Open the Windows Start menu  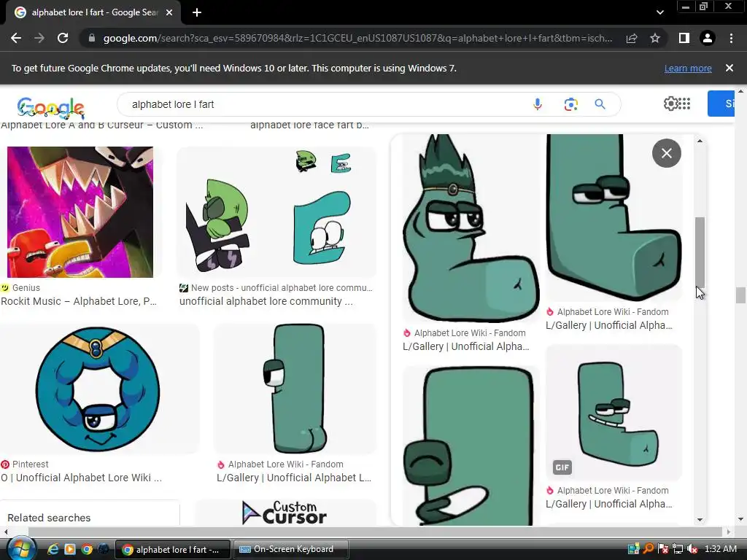20,548
